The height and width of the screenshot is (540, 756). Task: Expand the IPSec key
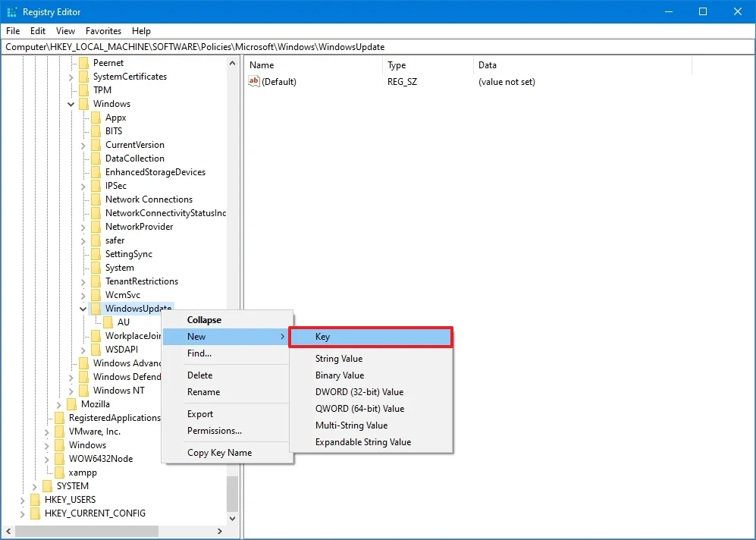pos(83,186)
